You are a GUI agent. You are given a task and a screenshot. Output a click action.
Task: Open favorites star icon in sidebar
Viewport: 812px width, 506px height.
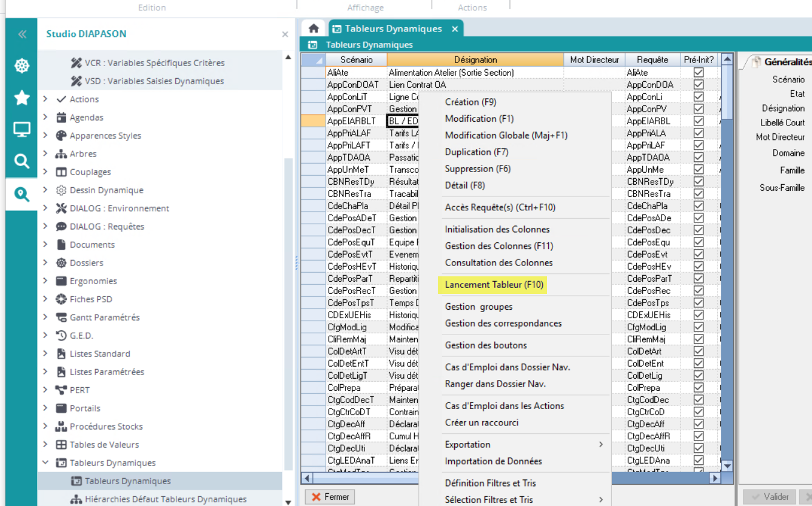pyautogui.click(x=22, y=98)
